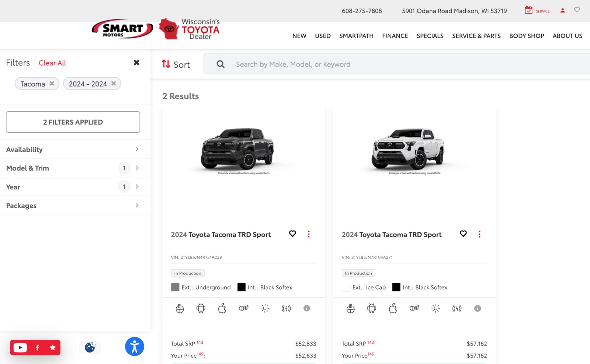Click heated steering wheel icon on Underground Tacoma
The height and width of the screenshot is (364, 590).
[x=180, y=308]
